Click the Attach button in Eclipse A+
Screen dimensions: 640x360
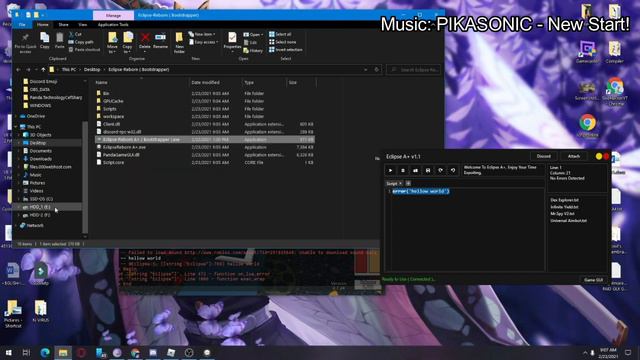[573, 156]
